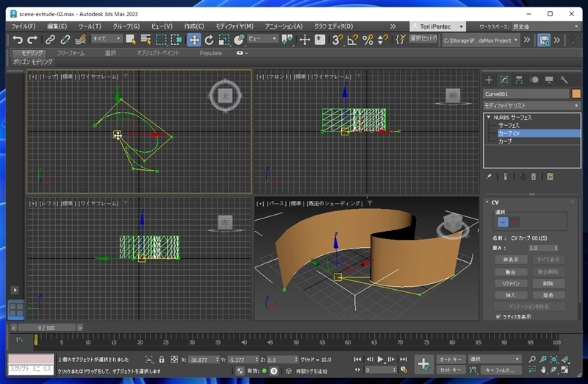Click the 削除 button

pos(548,283)
